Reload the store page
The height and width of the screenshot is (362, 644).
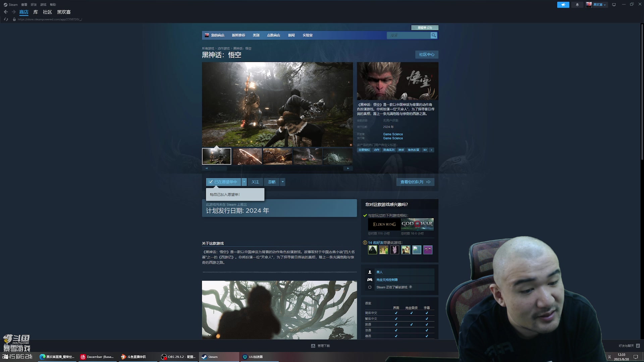tap(6, 19)
